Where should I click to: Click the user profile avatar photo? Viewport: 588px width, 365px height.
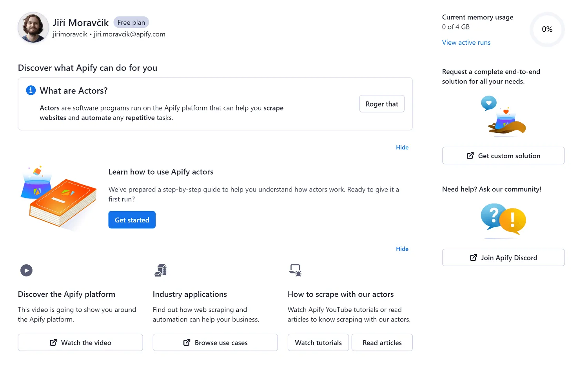point(33,28)
